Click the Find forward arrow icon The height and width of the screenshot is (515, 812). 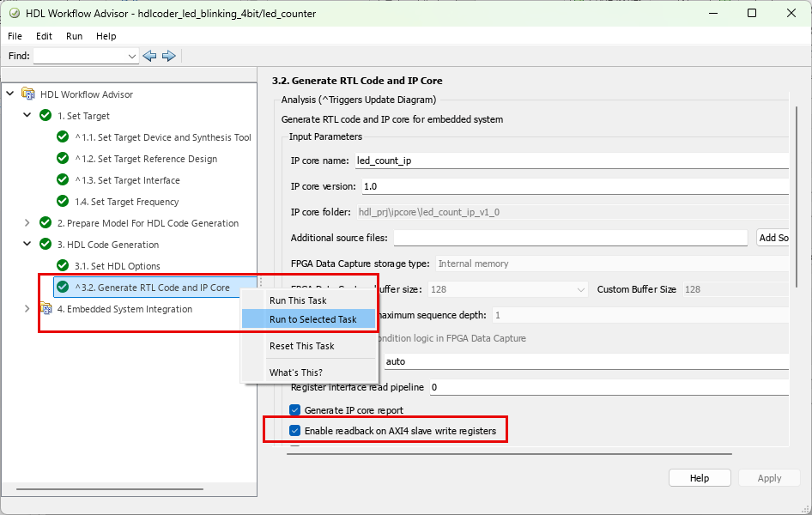[x=169, y=56]
